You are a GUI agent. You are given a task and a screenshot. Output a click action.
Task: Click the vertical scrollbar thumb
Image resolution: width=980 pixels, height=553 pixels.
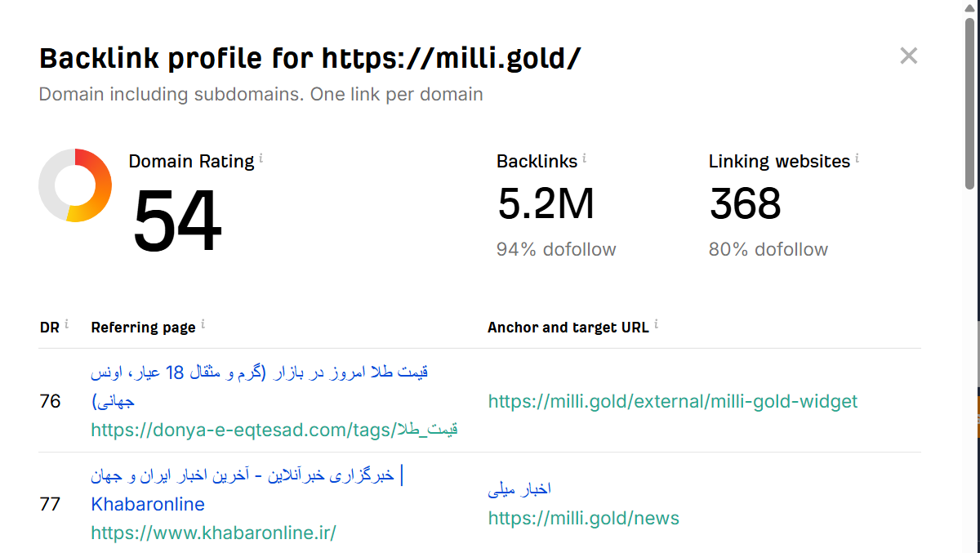[x=969, y=102]
